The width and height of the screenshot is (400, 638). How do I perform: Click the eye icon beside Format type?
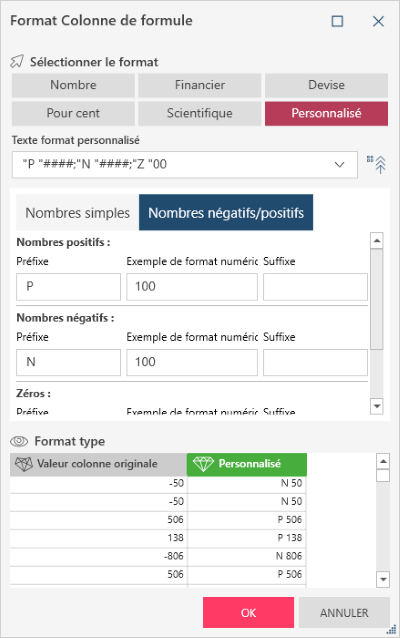coord(19,441)
